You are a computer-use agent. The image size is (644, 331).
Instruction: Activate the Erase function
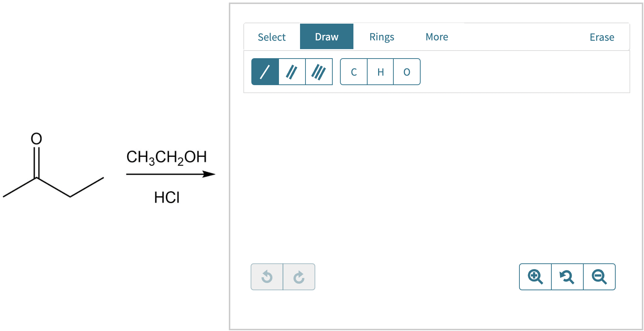(x=602, y=36)
